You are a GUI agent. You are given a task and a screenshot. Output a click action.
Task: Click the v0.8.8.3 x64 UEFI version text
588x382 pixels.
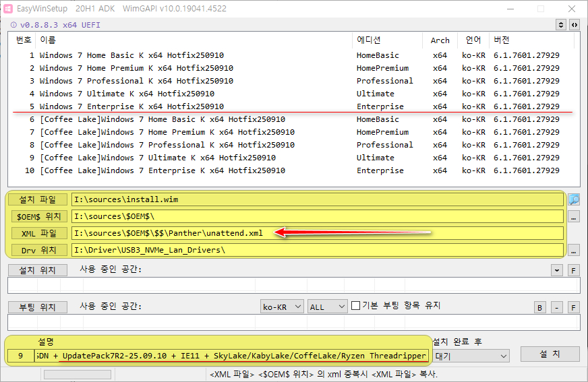click(60, 25)
